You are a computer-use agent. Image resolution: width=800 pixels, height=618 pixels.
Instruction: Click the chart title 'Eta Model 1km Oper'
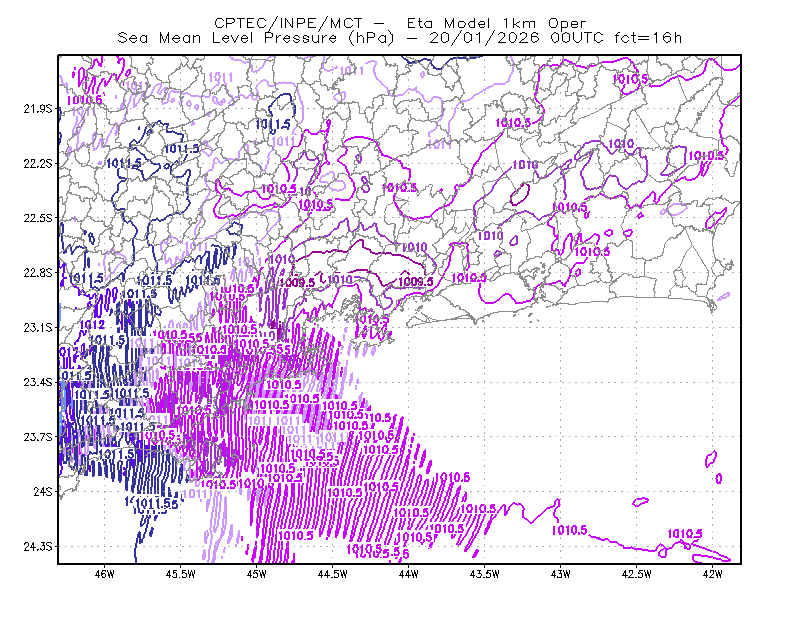click(496, 23)
